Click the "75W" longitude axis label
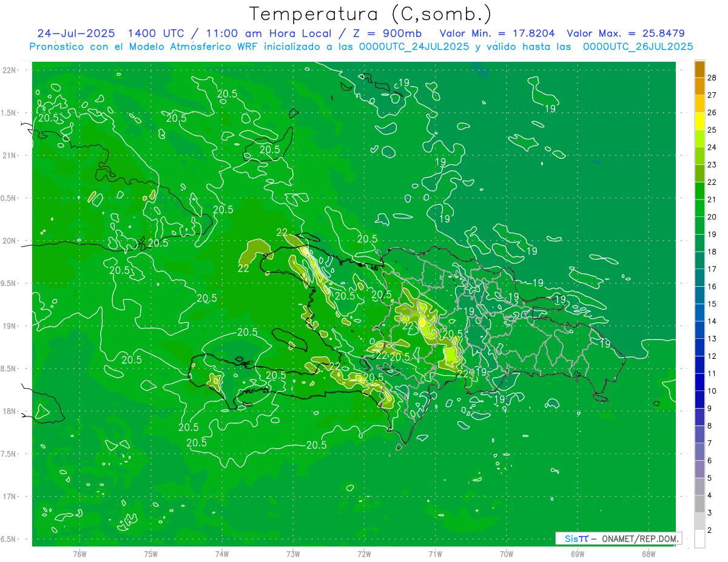Screen dimensions: 728x562 (x=150, y=554)
